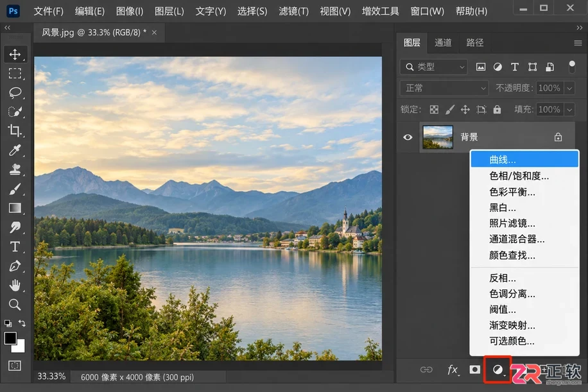Open the 填充 slider dropdown arrow
The width and height of the screenshot is (588, 392).
point(569,110)
